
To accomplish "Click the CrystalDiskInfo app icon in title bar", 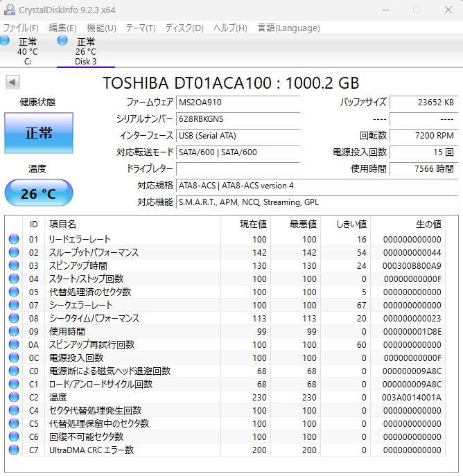I will 8,10.
